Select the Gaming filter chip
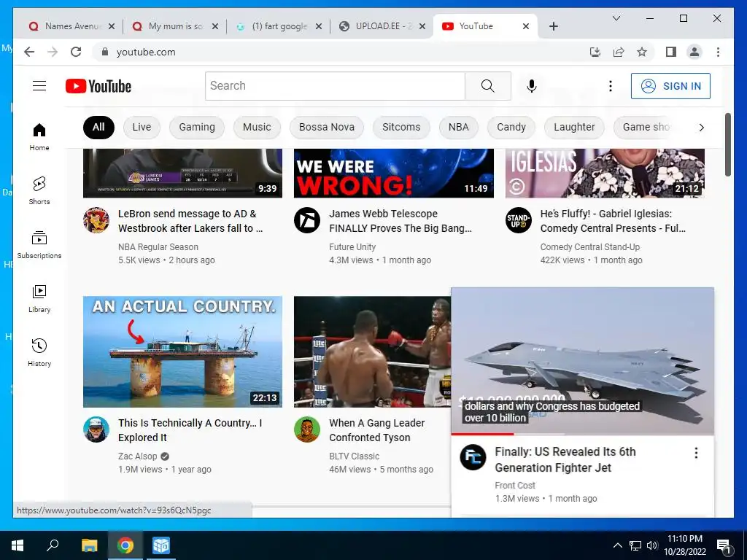Viewport: 747px width, 560px height. [x=197, y=127]
